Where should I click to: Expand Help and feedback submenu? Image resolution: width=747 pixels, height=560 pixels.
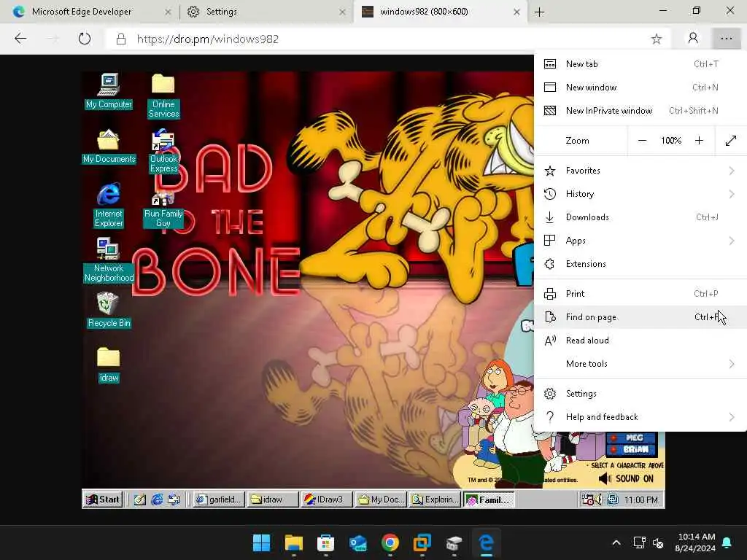pos(640,417)
